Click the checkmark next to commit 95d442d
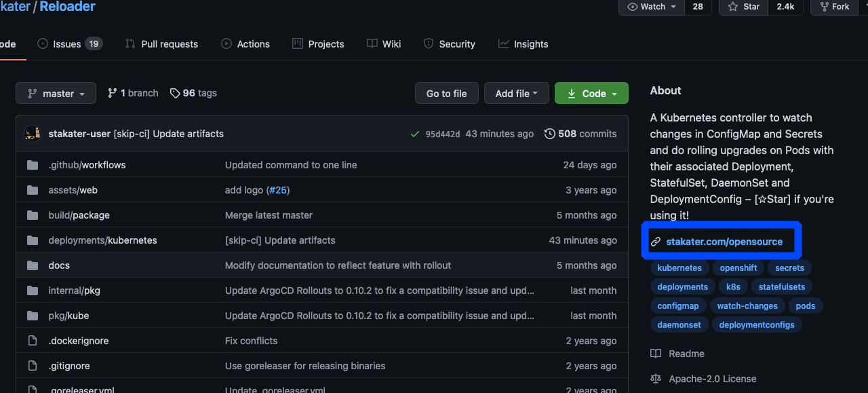 click(x=415, y=134)
